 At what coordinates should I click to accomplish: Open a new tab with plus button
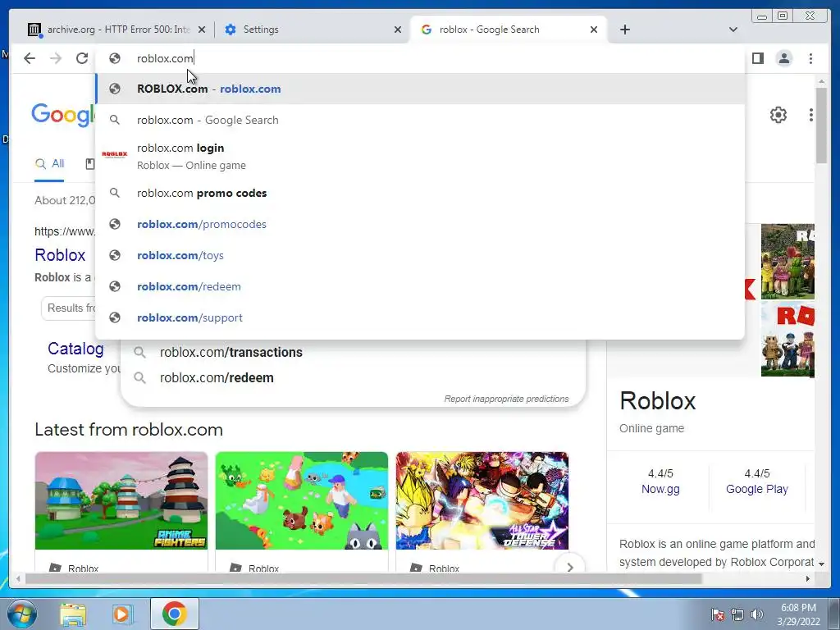[624, 30]
